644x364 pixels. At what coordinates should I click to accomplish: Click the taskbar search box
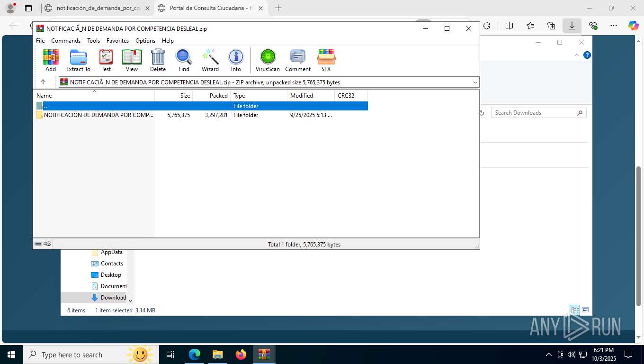tap(90, 355)
